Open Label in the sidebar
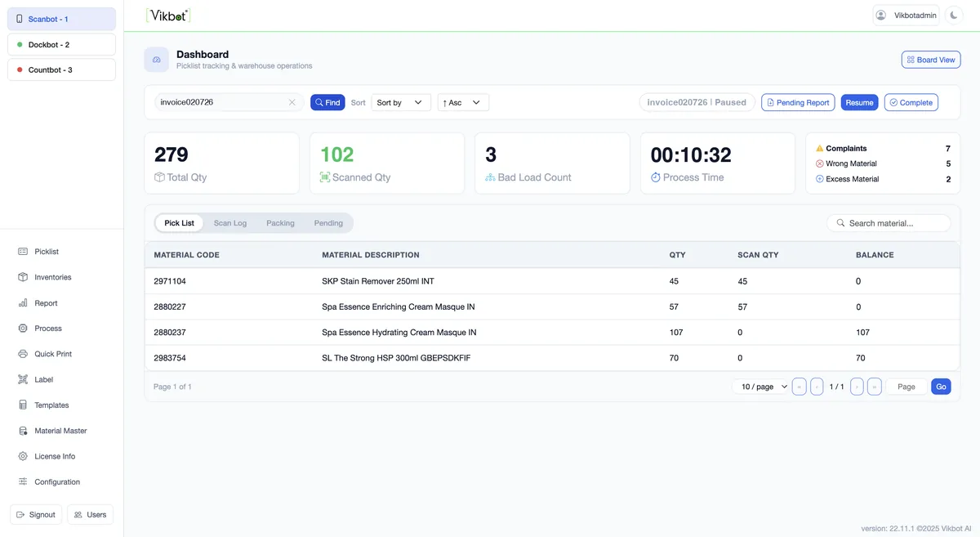The width and height of the screenshot is (980, 537). (43, 380)
